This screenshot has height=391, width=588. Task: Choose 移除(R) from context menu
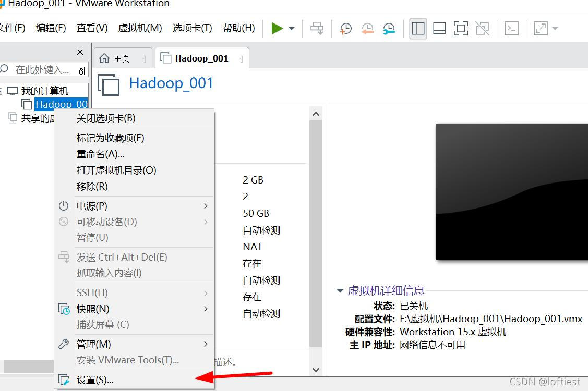[134, 186]
